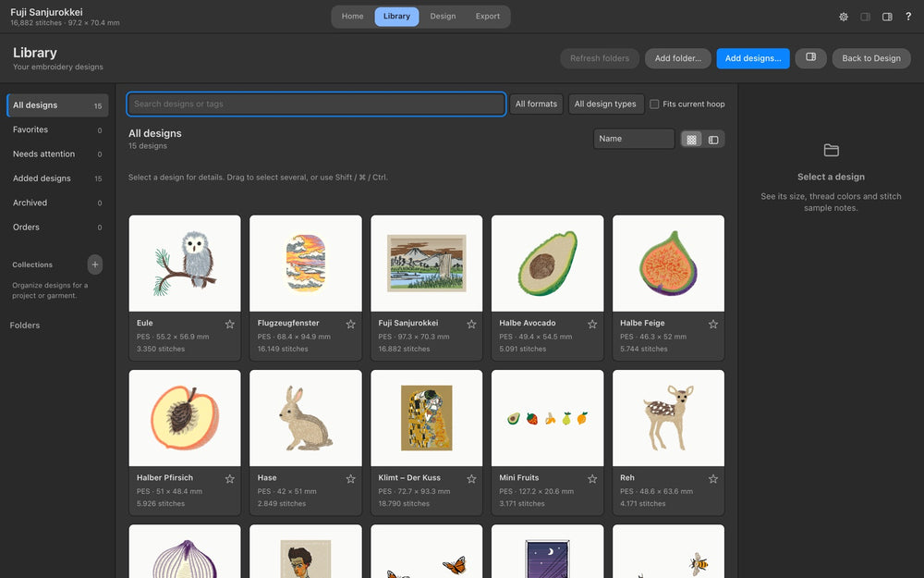Viewport: 924px width, 578px height.
Task: Star the Flugzeugfenster design
Action: pyautogui.click(x=350, y=324)
